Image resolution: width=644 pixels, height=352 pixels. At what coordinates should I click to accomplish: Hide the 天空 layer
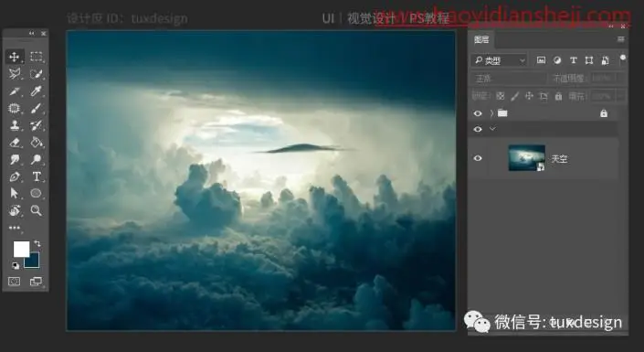click(x=478, y=158)
